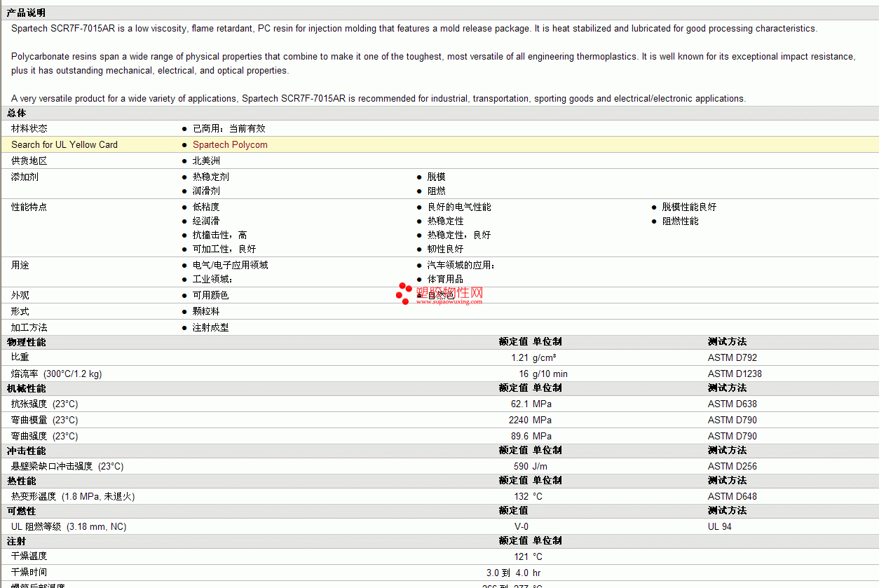Click the 已商用：当前有效 value
Viewport: 879px width, 588px height.
229,128
